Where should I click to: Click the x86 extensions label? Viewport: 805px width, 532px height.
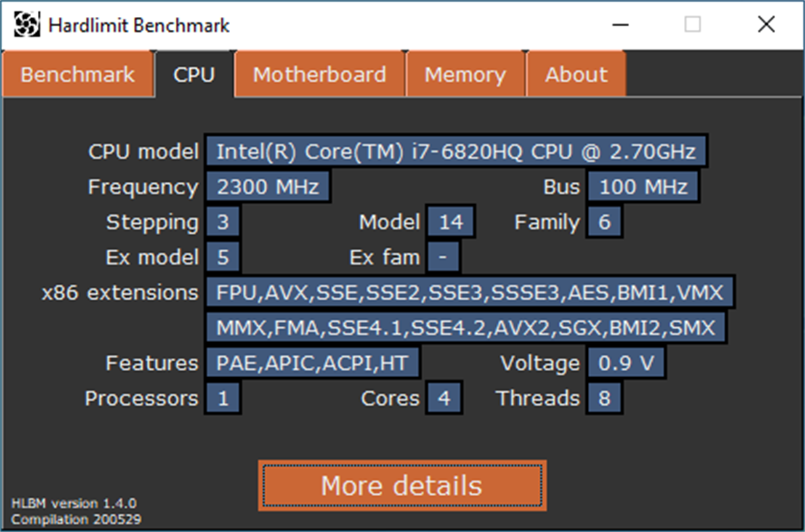[120, 293]
